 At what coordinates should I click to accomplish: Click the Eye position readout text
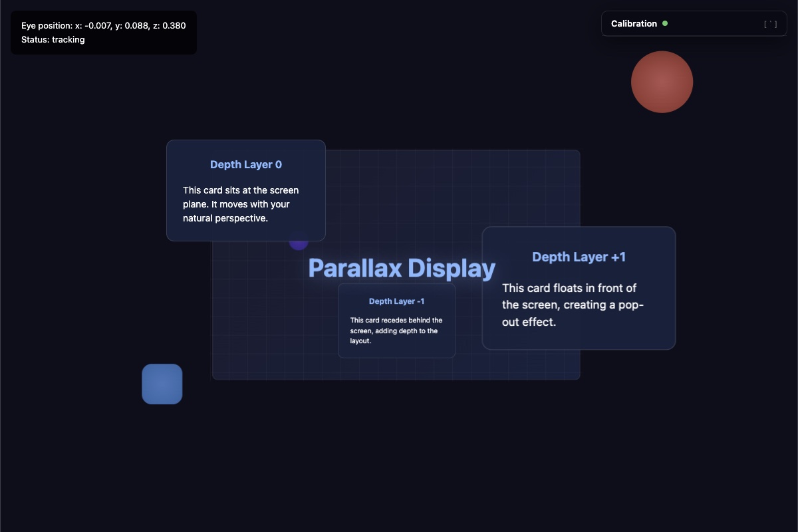point(104,26)
